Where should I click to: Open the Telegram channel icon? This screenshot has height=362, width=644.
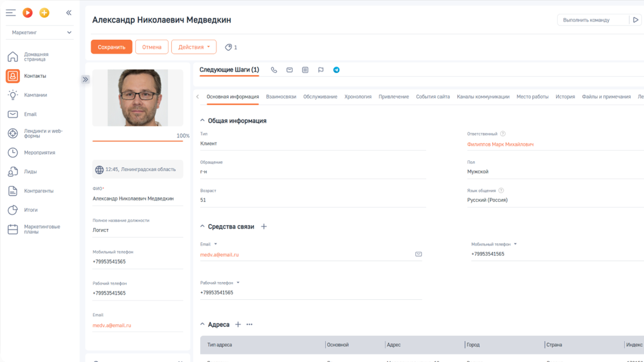336,70
